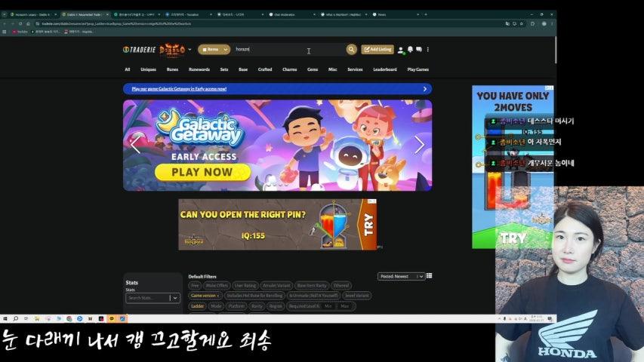Click the gold magnifier search button

coord(351,50)
